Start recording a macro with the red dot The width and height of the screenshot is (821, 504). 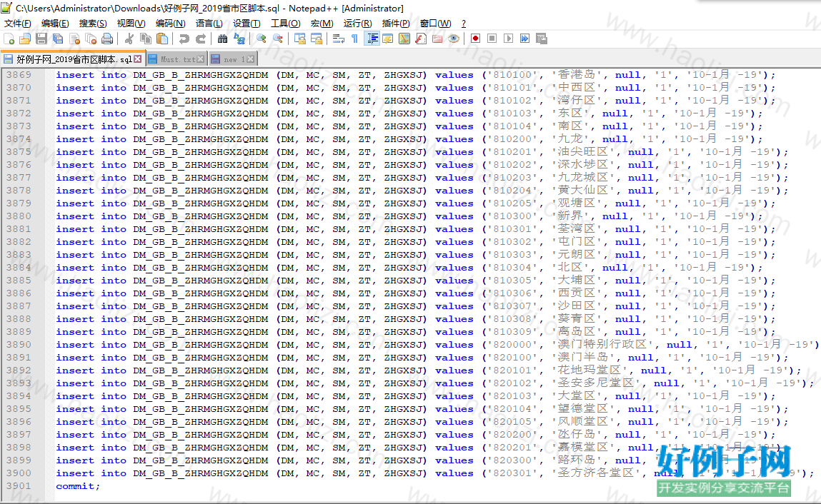click(475, 39)
